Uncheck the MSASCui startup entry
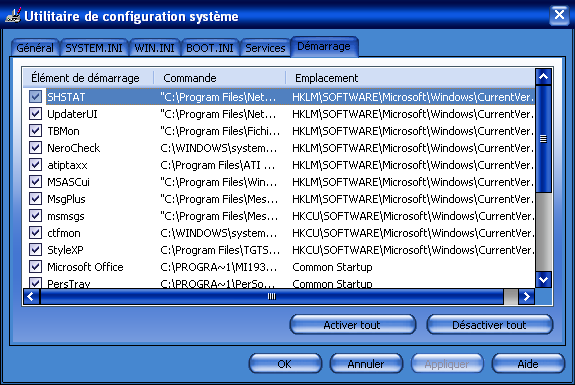The image size is (575, 385). click(x=35, y=182)
